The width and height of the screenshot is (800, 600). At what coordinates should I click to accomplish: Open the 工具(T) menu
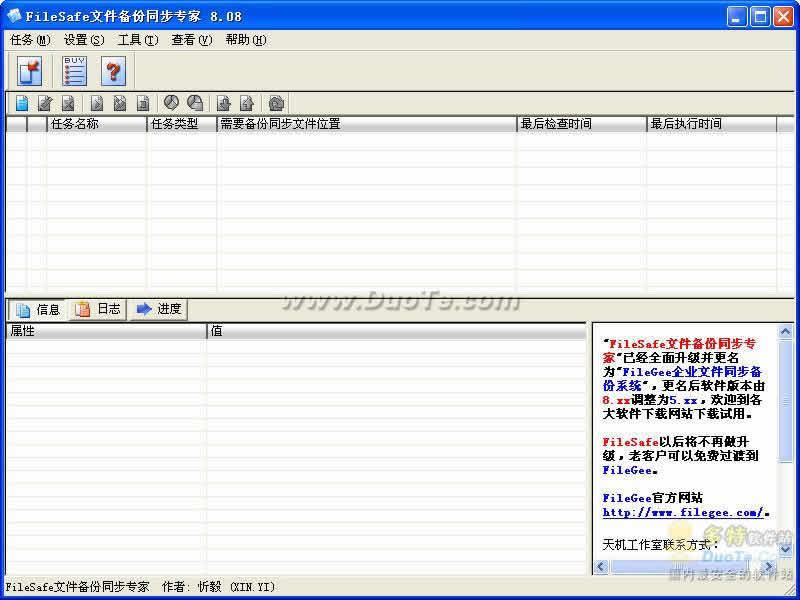click(x=138, y=40)
